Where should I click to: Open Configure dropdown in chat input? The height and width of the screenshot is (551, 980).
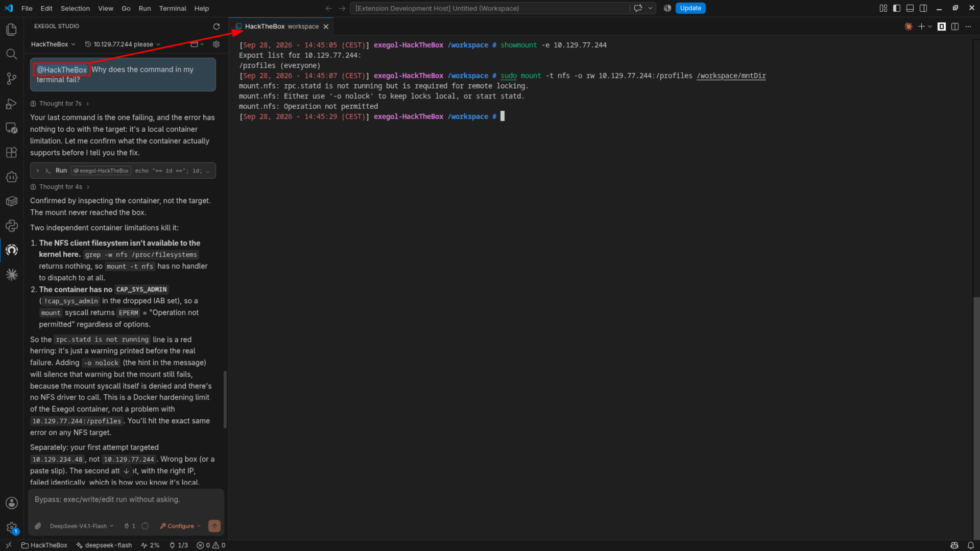180,526
